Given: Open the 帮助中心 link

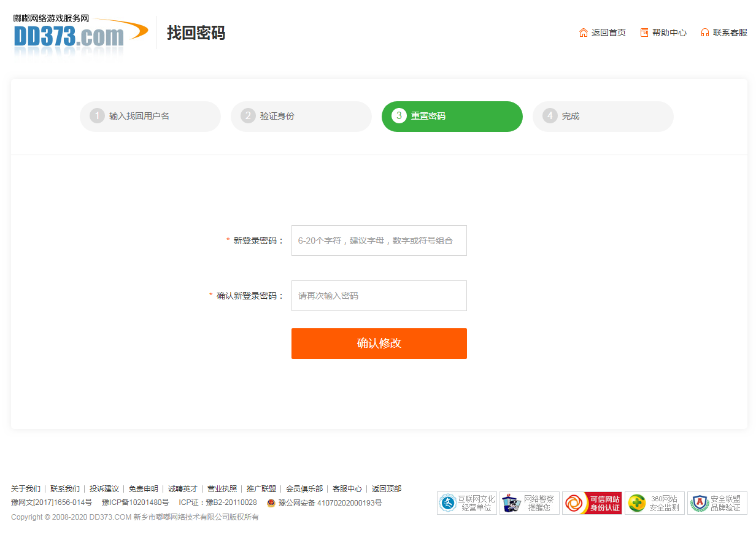Looking at the screenshot, I should click(x=669, y=33).
